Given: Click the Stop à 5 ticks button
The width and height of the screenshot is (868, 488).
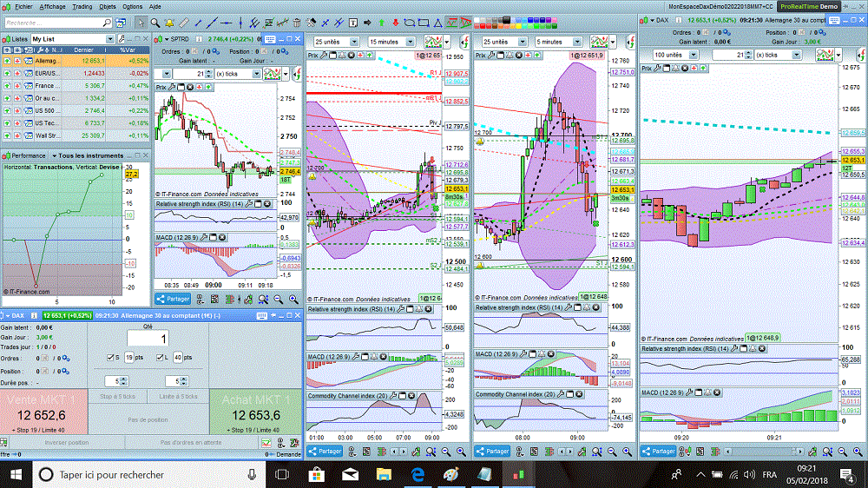Looking at the screenshot, I should 117,397.
